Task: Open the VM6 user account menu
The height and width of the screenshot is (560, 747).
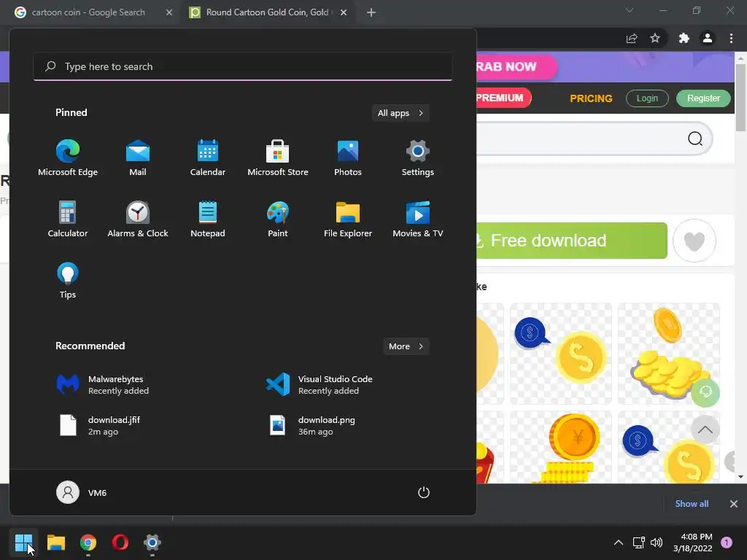Action: click(82, 492)
